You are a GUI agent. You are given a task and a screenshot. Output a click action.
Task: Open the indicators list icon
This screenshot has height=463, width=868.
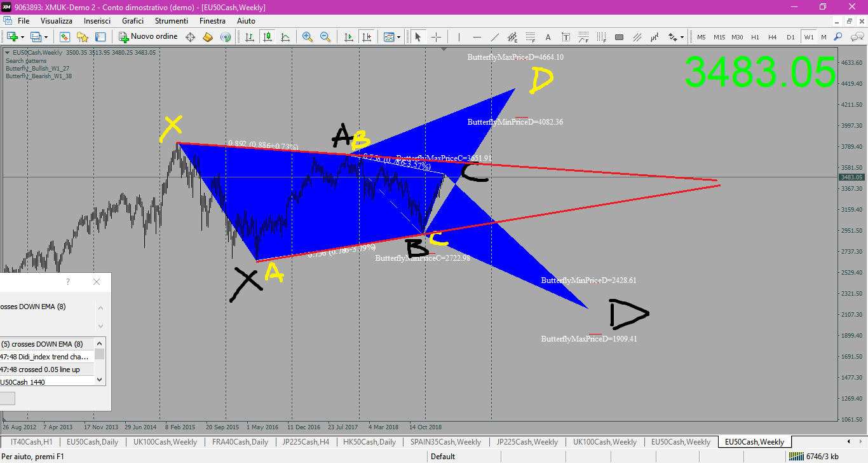pos(388,37)
